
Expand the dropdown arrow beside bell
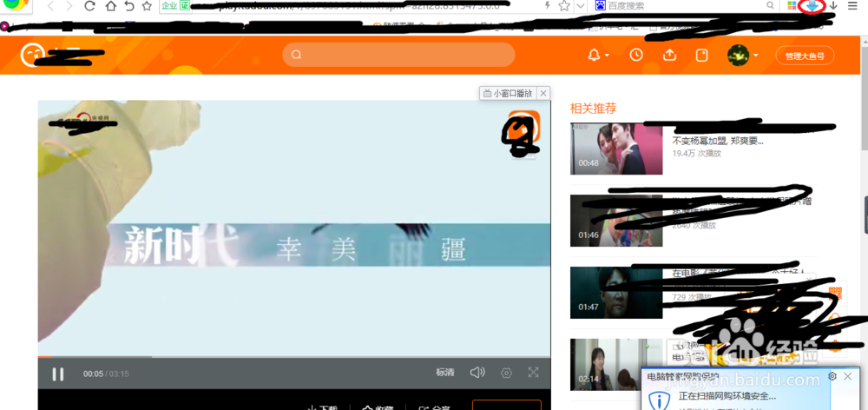608,56
